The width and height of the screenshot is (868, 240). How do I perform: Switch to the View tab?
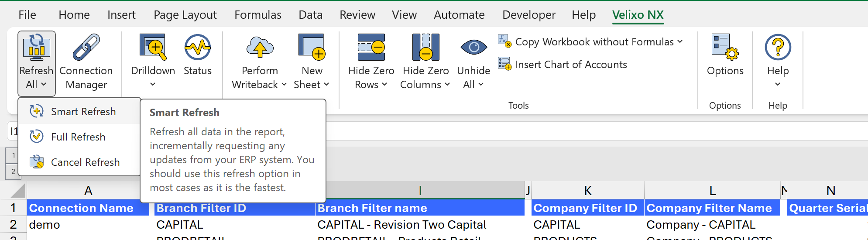(404, 15)
